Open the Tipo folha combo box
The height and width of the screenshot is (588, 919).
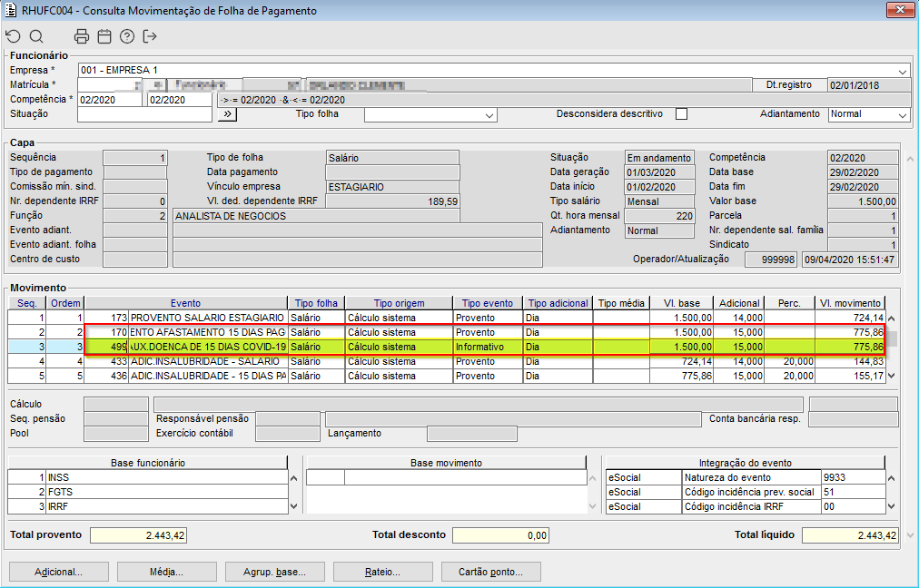pos(489,115)
